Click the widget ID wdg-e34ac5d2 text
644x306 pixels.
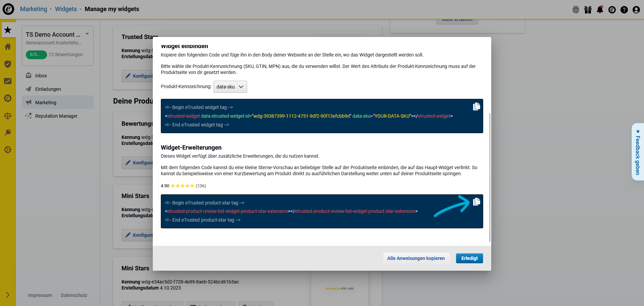(190, 282)
